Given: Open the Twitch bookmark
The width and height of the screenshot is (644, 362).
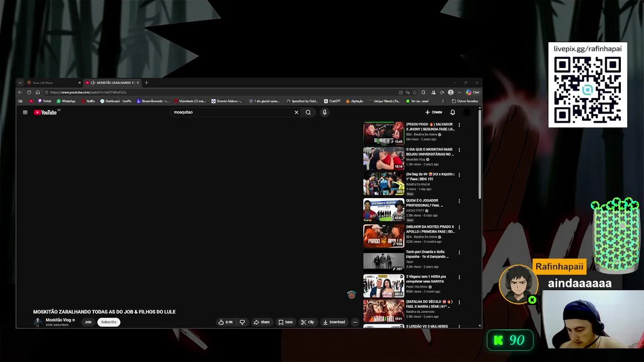Looking at the screenshot, I should pos(45,101).
